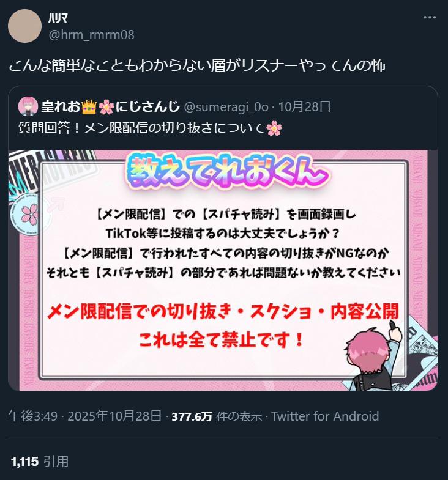Open the @hrm_rmrm08 handle link
Screen dimensions: 448x480
[91, 35]
